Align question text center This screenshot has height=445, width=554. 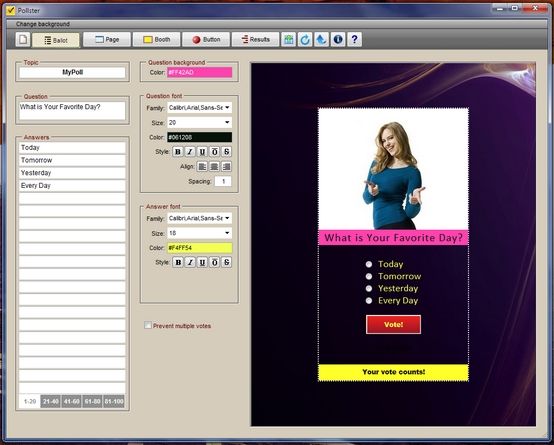[214, 166]
